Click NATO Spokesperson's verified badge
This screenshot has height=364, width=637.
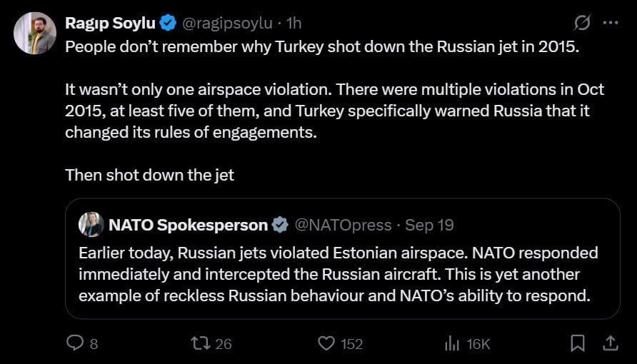280,225
